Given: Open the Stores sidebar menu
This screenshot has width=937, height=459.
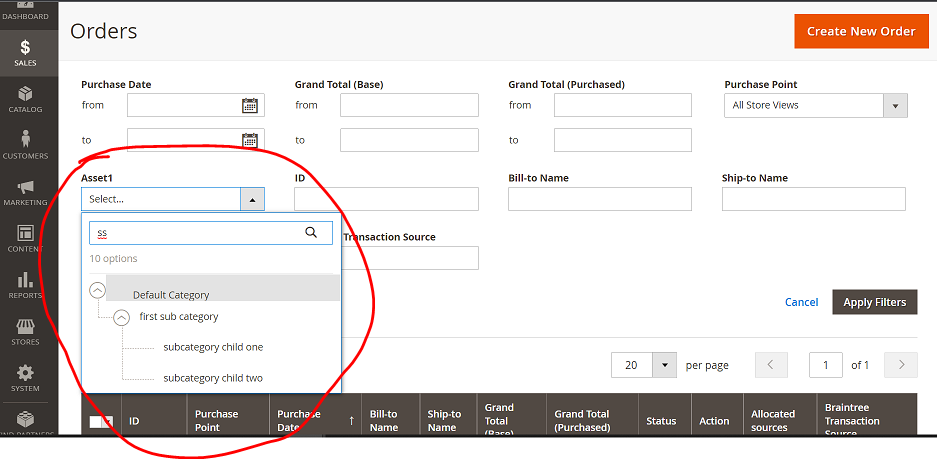Looking at the screenshot, I should (25, 332).
